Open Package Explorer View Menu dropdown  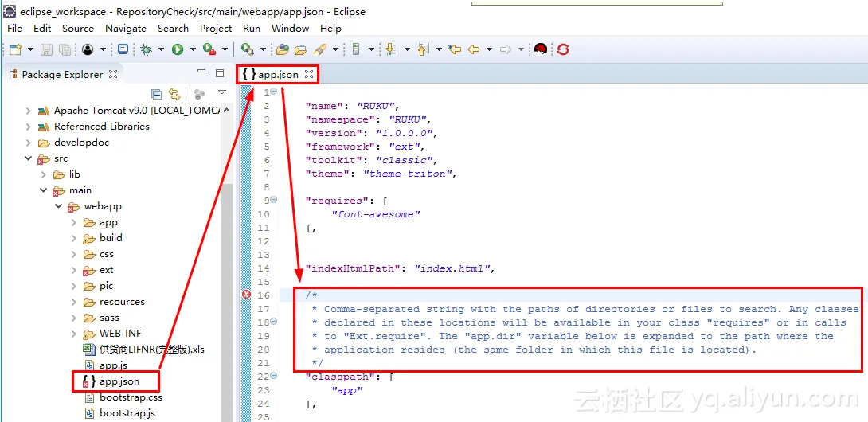(x=222, y=93)
